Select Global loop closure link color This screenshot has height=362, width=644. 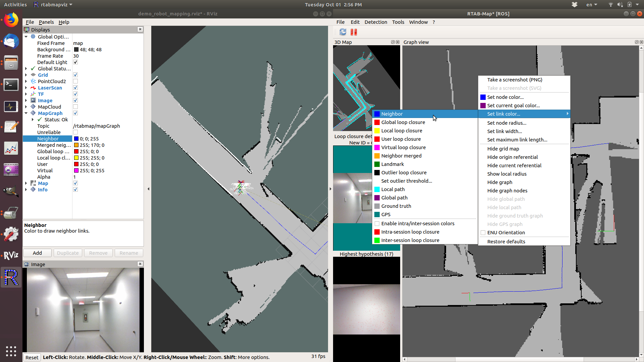click(403, 122)
